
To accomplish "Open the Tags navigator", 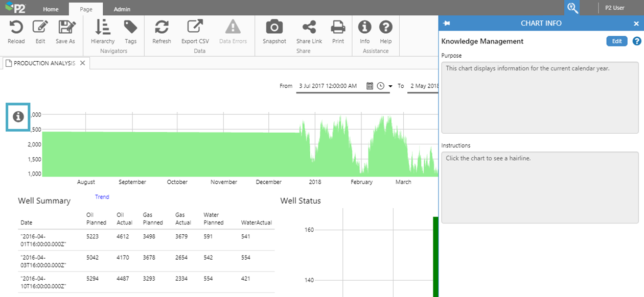I will pyautogui.click(x=130, y=28).
